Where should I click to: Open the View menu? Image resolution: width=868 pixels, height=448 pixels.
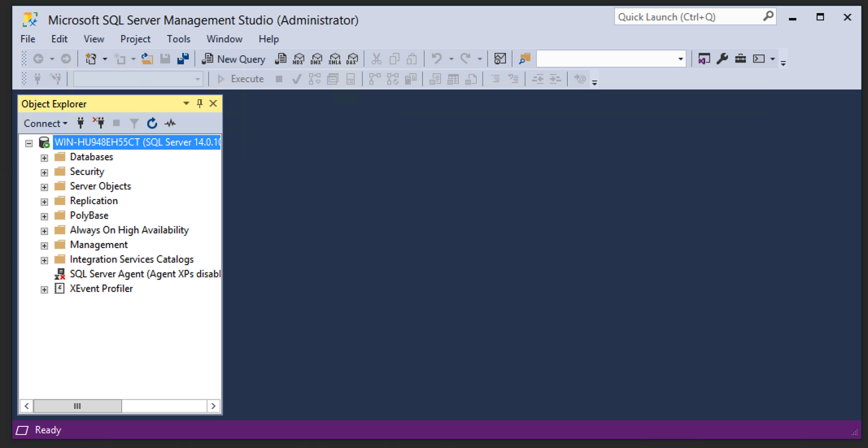pos(94,39)
